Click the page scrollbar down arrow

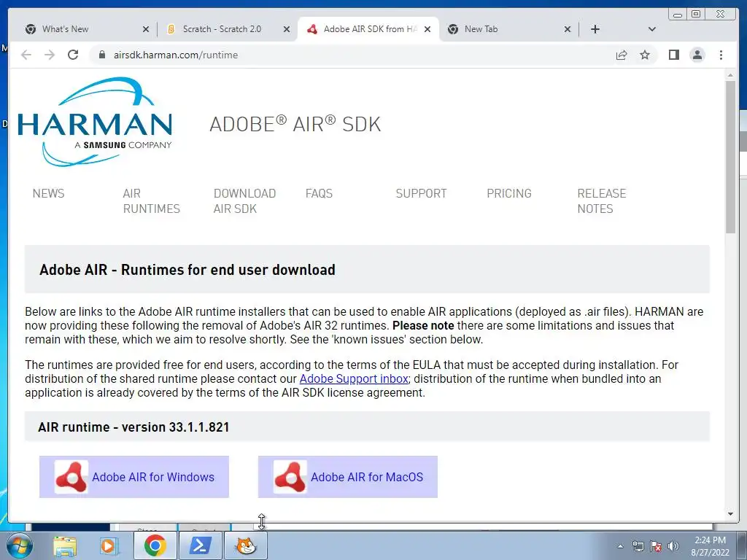pyautogui.click(x=730, y=514)
